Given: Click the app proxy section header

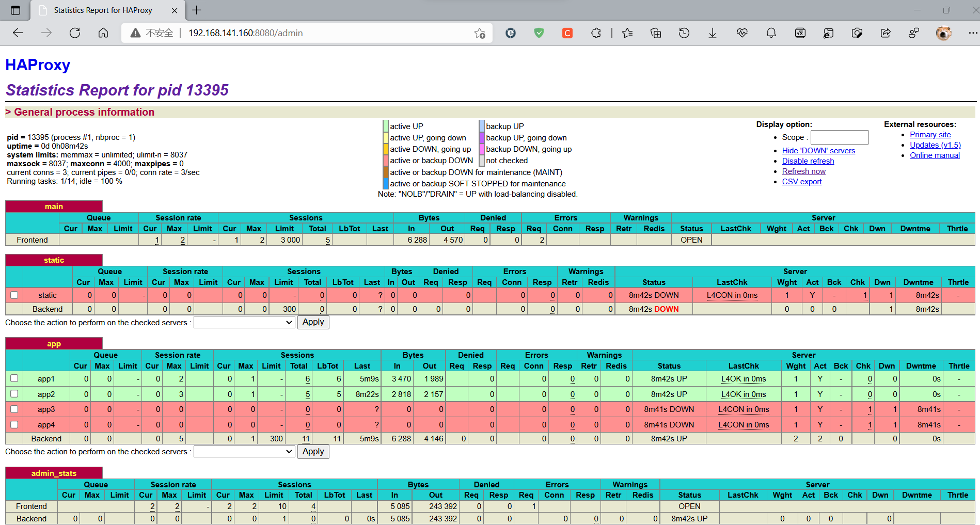Looking at the screenshot, I should click(x=54, y=344).
